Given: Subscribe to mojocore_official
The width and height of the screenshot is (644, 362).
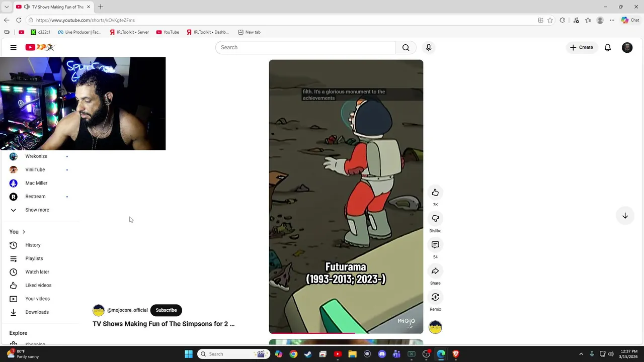Looking at the screenshot, I should 166,310.
